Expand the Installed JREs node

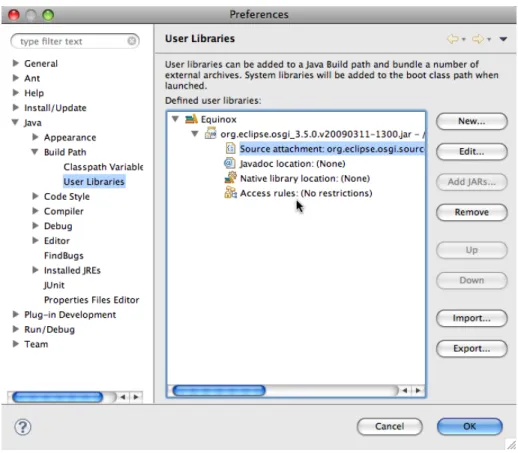35,270
